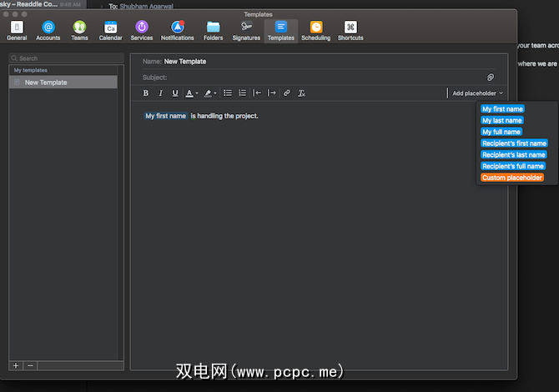Expand the Add placeholder dropdown
Screen dimensions: 559x392
[x=477, y=93]
